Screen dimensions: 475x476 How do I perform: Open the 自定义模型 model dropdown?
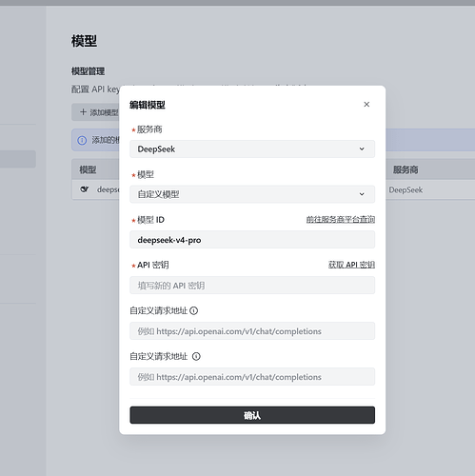click(x=252, y=194)
